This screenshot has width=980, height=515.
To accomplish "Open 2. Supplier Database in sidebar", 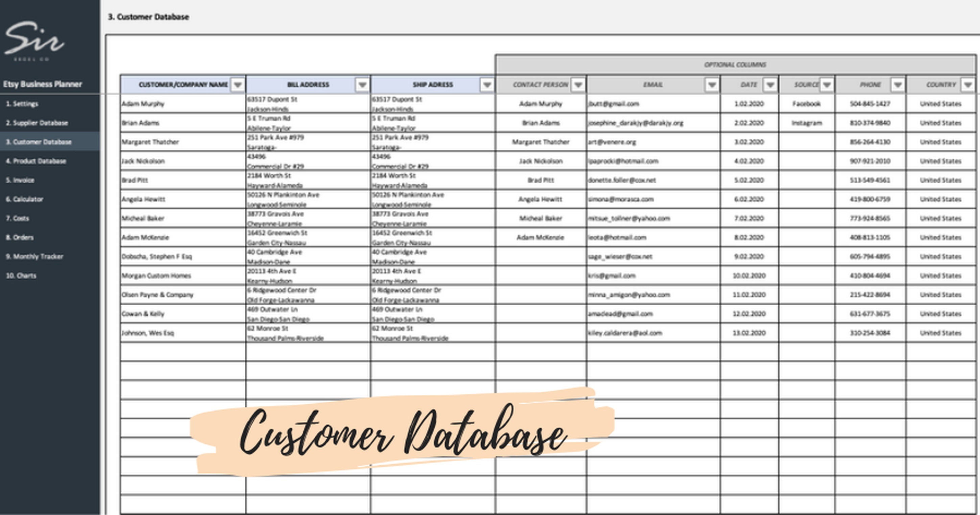I will 37,123.
